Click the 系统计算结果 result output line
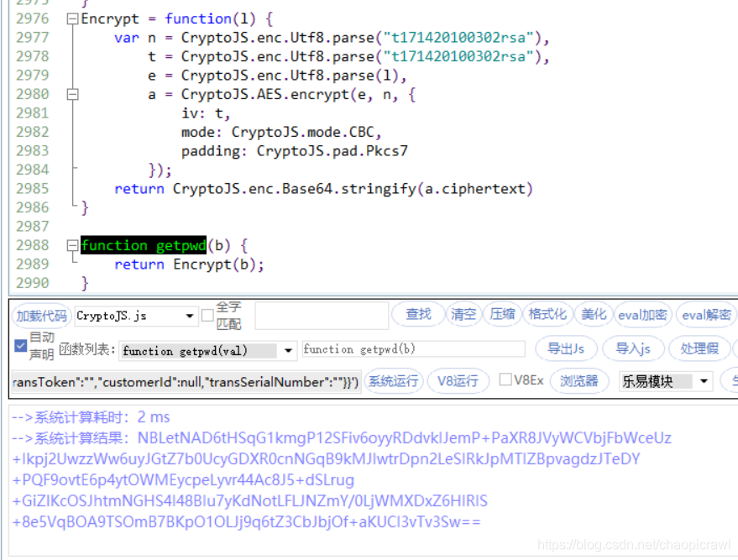The width and height of the screenshot is (738, 560). click(342, 438)
